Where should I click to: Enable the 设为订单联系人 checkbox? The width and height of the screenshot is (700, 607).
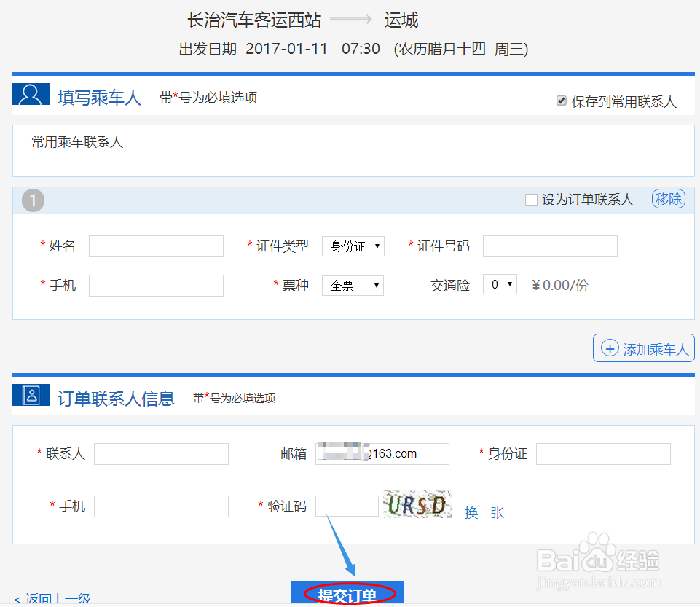pyautogui.click(x=531, y=199)
